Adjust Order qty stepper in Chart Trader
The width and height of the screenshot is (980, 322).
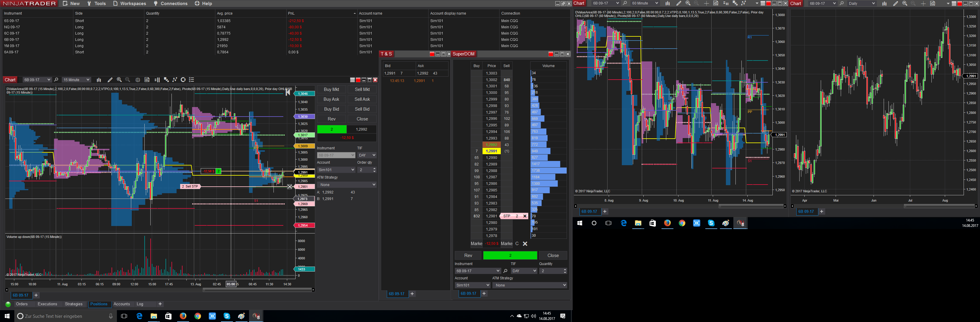(374, 170)
